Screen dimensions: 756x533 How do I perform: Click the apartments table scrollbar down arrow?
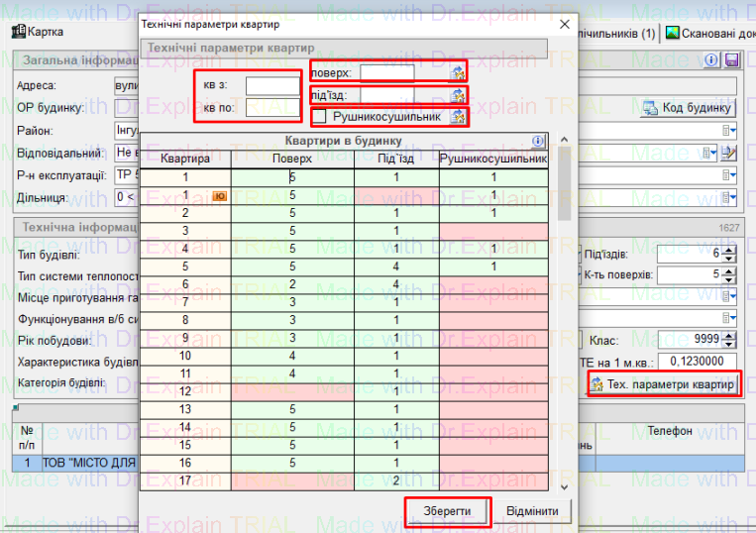pos(565,487)
